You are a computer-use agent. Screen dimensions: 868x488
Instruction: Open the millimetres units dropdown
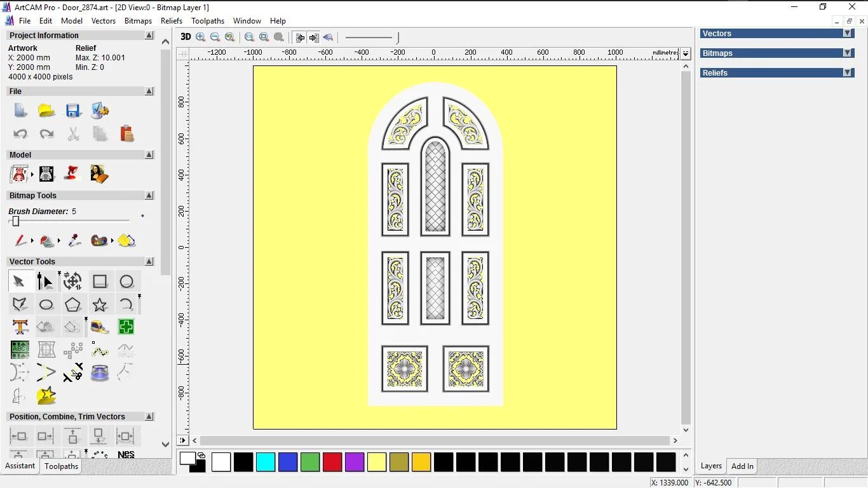point(686,53)
